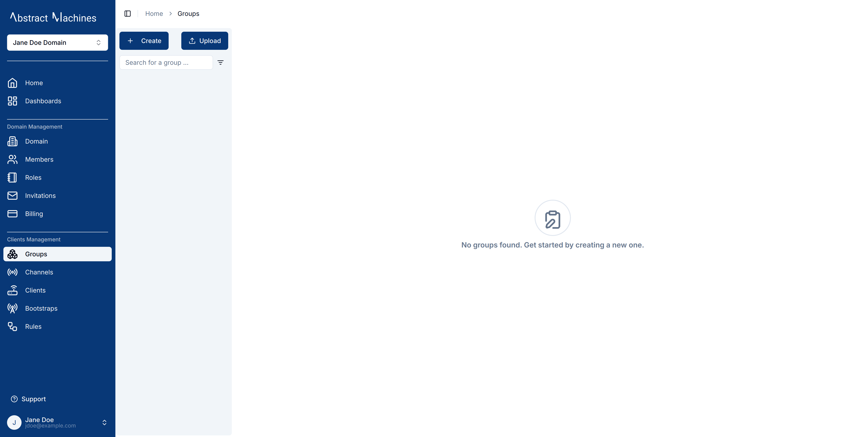Click the Groups icon in sidebar
The height and width of the screenshot is (437, 868).
pos(12,254)
